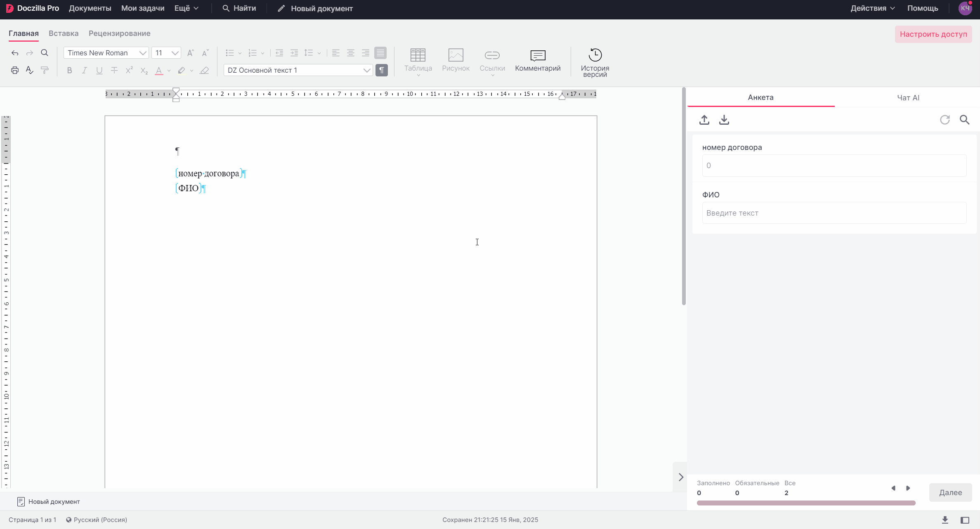
Task: Apply superscript formatting
Action: click(x=129, y=70)
